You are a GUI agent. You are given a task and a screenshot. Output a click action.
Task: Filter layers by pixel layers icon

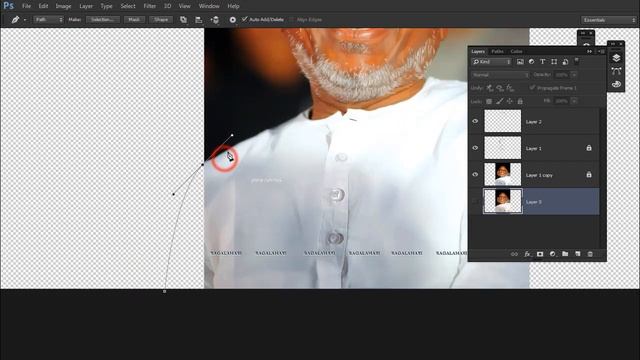pos(520,62)
